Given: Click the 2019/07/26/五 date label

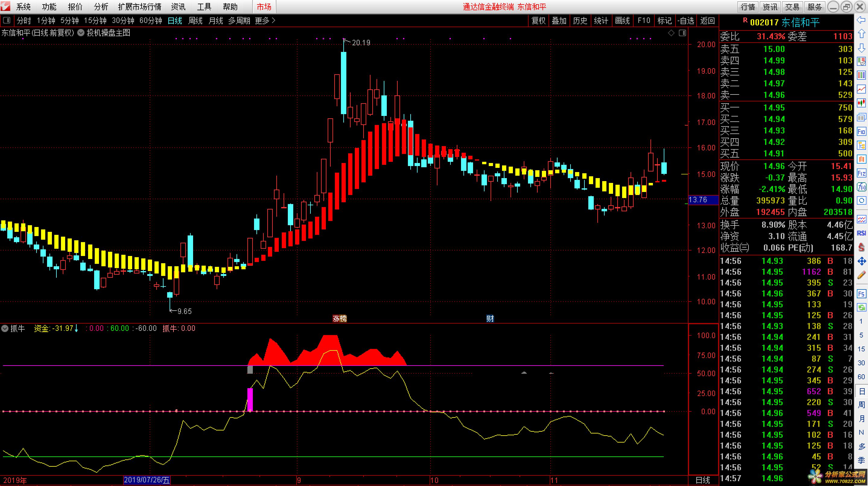Looking at the screenshot, I should click(x=147, y=480).
